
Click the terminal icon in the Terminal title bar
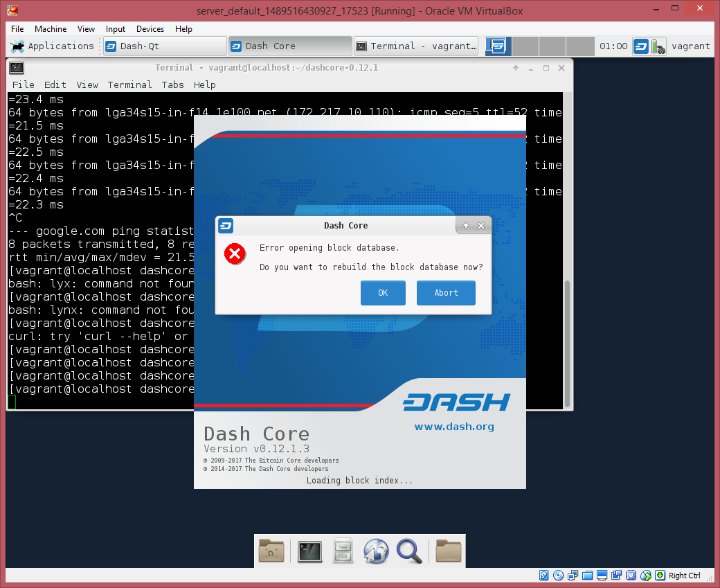(17, 68)
